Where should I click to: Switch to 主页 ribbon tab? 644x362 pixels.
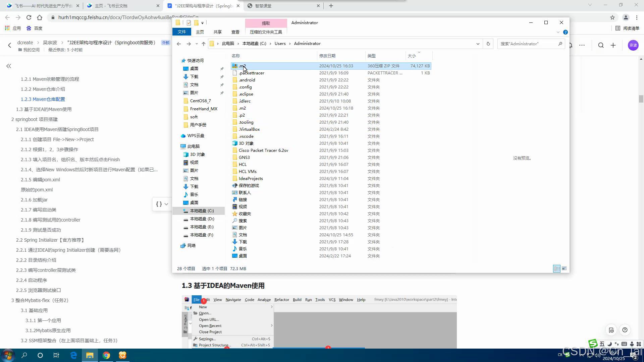pos(200,32)
